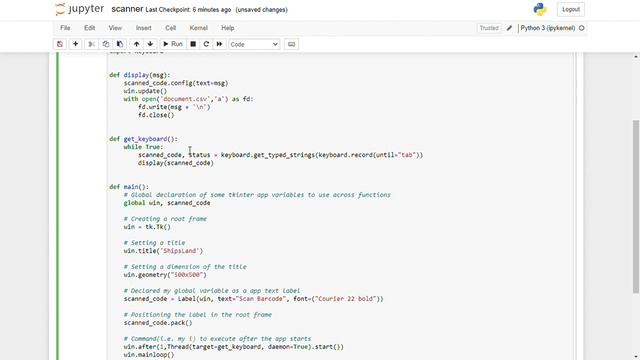Open the View menu

point(115,28)
